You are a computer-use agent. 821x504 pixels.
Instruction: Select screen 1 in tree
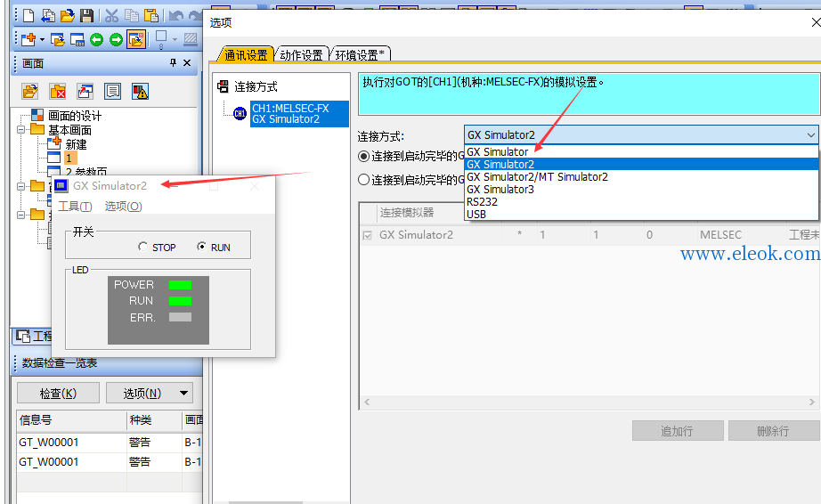click(69, 158)
